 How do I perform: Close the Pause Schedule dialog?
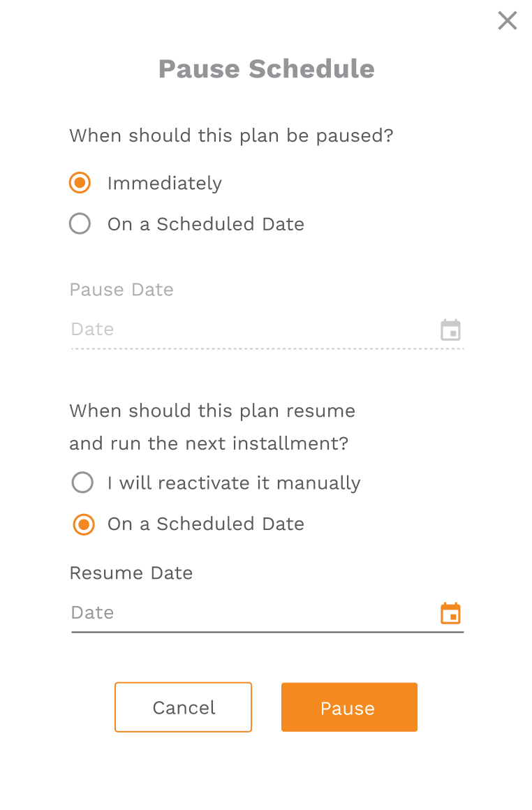click(508, 21)
